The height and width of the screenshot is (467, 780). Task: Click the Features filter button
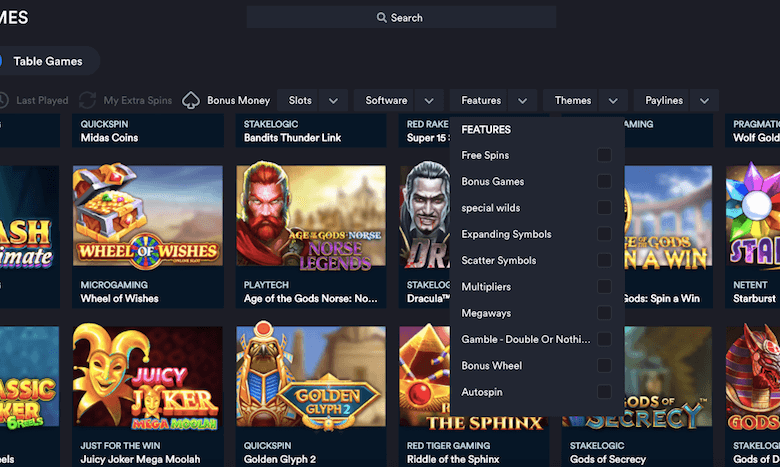pyautogui.click(x=481, y=100)
